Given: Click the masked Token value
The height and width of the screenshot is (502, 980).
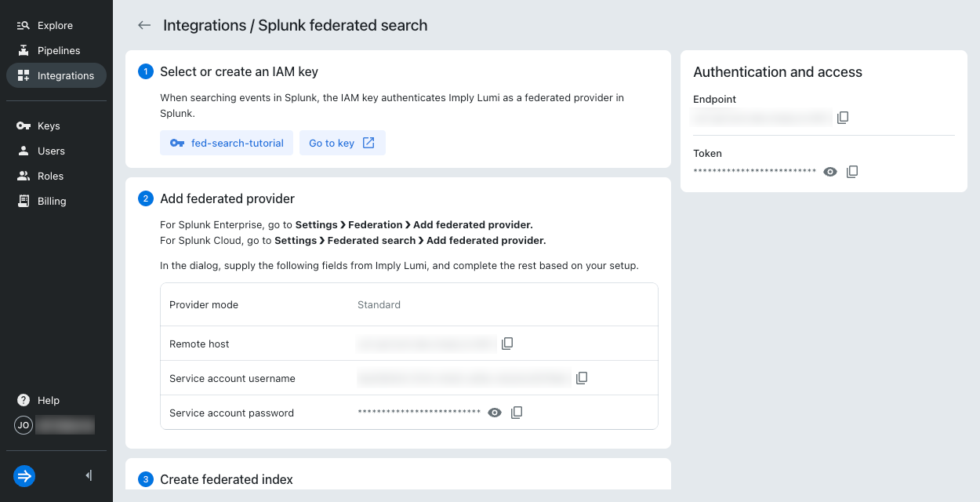Looking at the screenshot, I should pos(755,172).
